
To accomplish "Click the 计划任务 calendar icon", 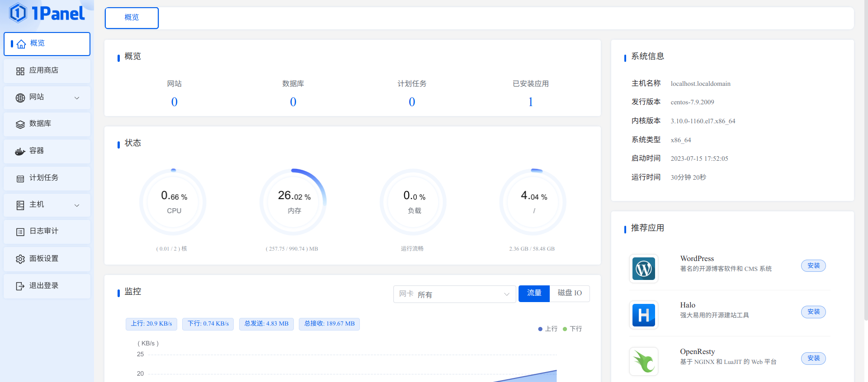I will click(20, 178).
